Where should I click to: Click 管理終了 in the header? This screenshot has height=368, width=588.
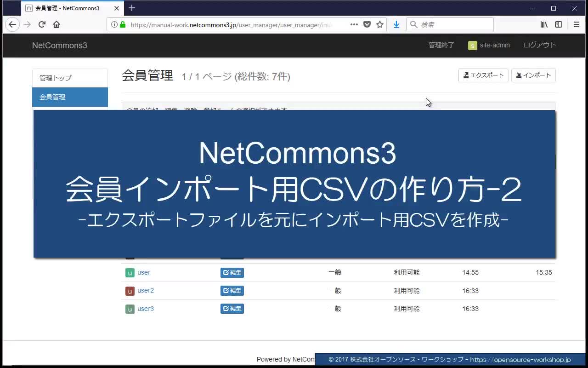click(441, 45)
